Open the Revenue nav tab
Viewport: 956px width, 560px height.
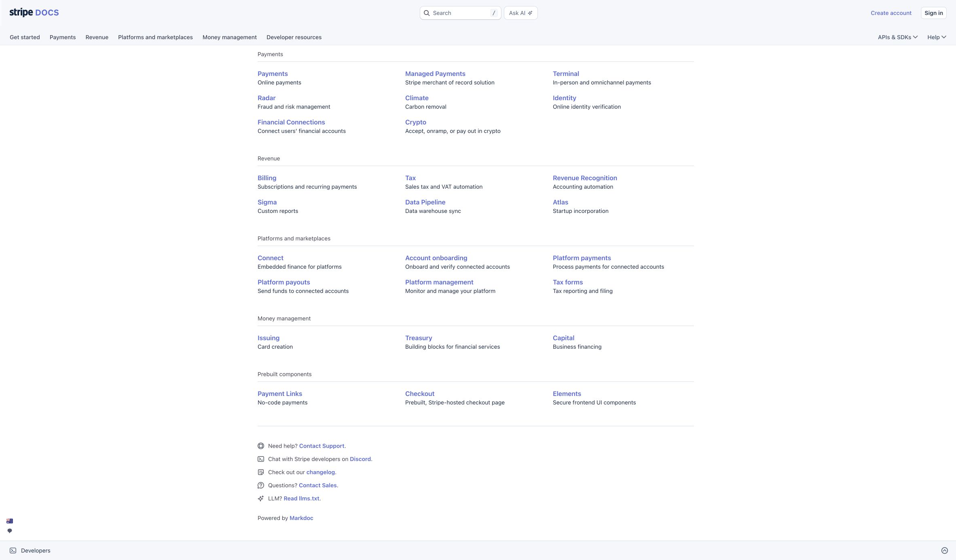(97, 37)
